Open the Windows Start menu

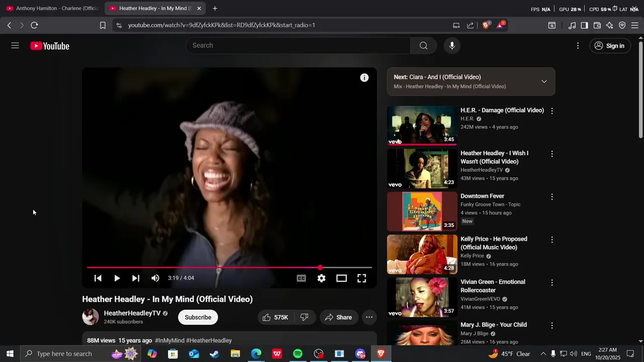click(10, 354)
